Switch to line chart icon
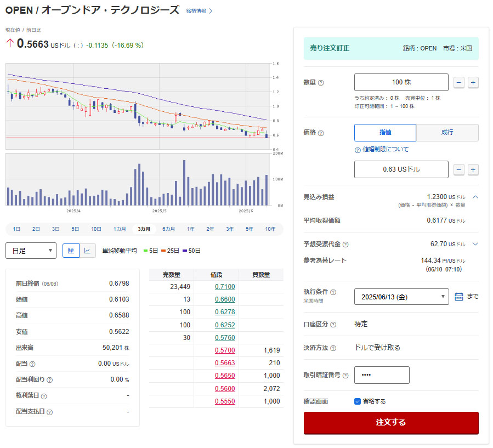493x448 pixels. coord(87,251)
